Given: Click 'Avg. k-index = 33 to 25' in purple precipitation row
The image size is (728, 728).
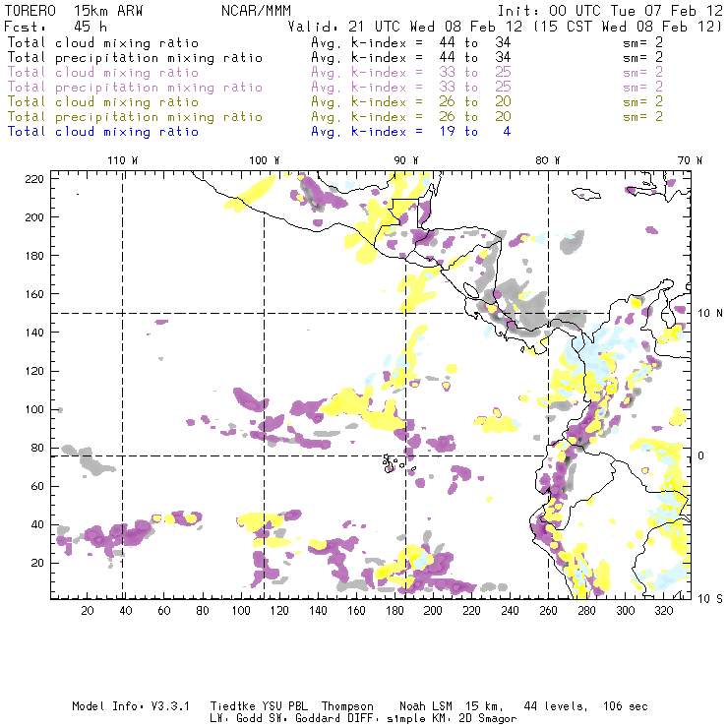Looking at the screenshot, I should point(411,88).
